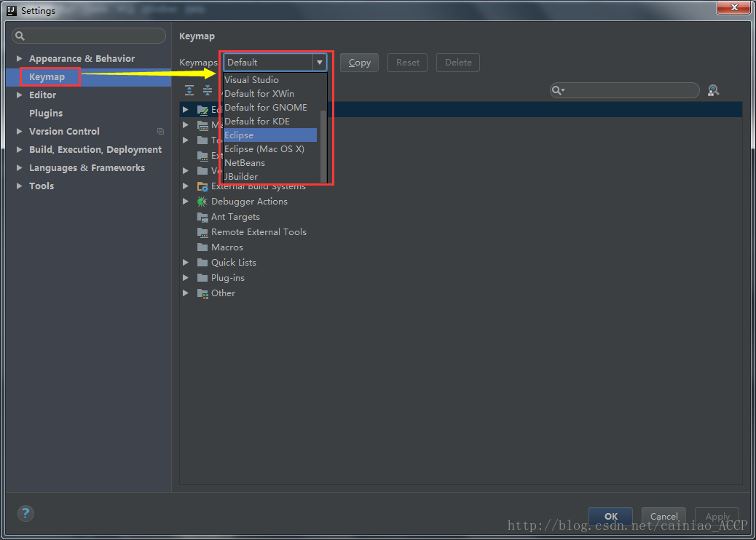The height and width of the screenshot is (540, 756).
Task: Click the keymap action search field
Action: pos(625,90)
